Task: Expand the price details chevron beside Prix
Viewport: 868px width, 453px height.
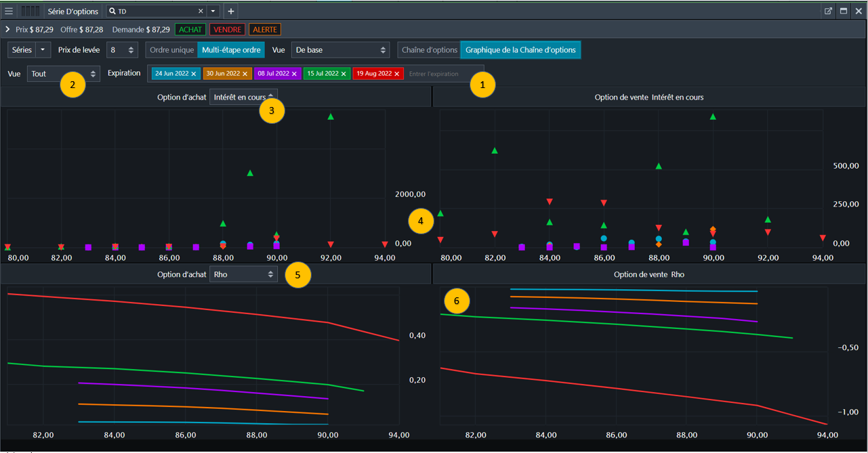Action: (7, 30)
